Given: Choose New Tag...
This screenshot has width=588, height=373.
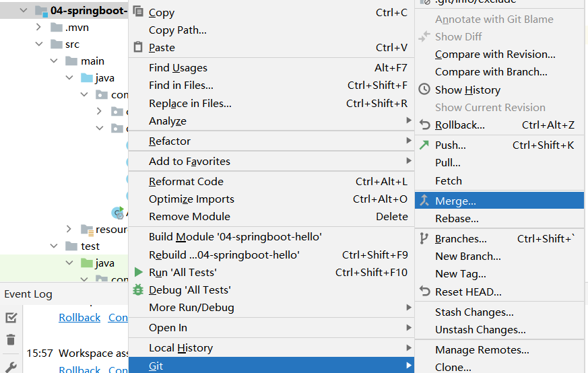Looking at the screenshot, I should tap(500, 274).
